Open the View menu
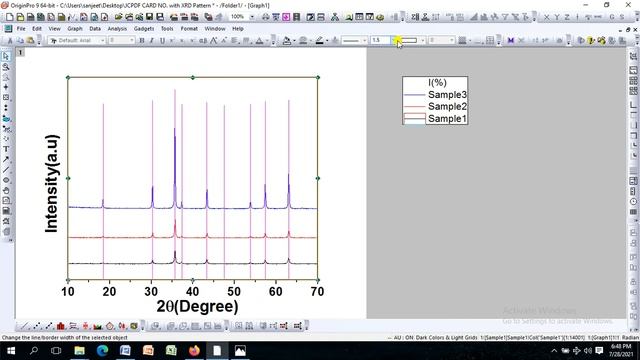The height and width of the screenshot is (360, 640). point(54,29)
